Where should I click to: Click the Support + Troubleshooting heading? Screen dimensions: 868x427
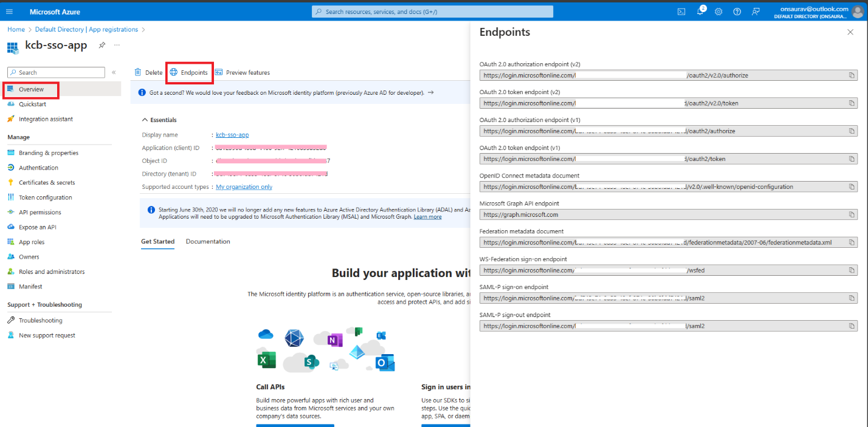[x=44, y=305]
